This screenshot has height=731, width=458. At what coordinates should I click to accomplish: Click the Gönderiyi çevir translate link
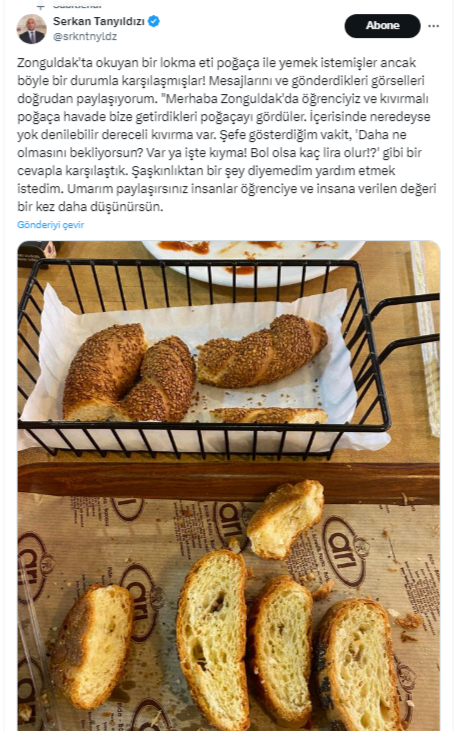50,225
